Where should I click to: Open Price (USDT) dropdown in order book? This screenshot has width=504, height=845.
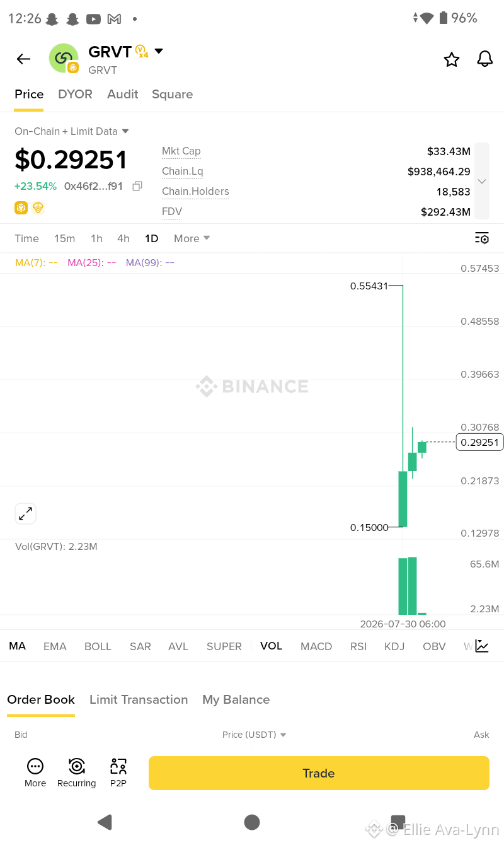pos(255,735)
